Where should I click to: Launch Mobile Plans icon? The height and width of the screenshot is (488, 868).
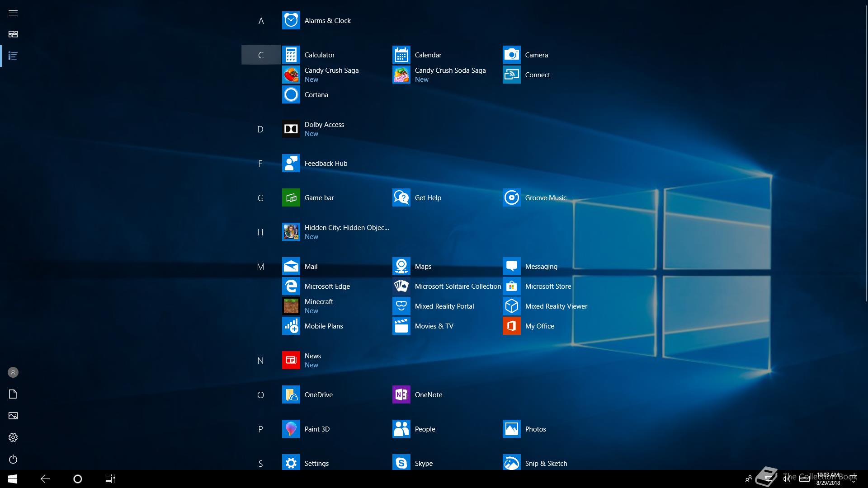click(x=291, y=326)
